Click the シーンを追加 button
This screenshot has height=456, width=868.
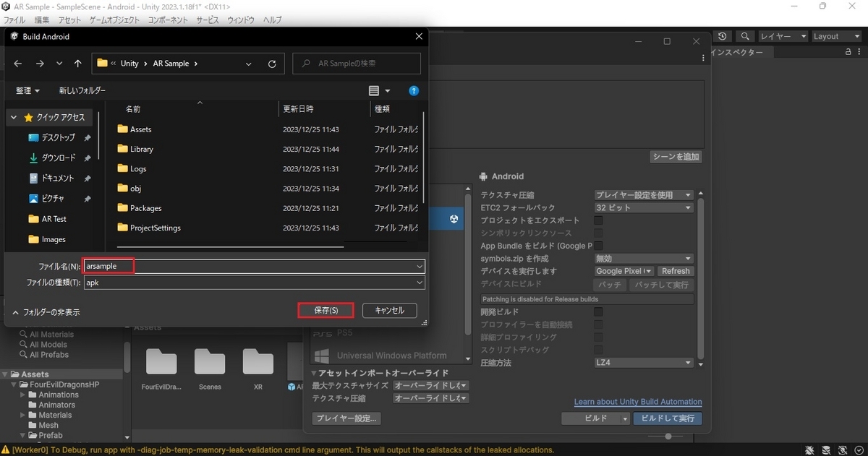point(676,157)
